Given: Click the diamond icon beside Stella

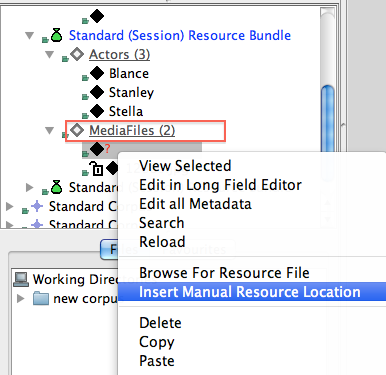Looking at the screenshot, I should 97,111.
